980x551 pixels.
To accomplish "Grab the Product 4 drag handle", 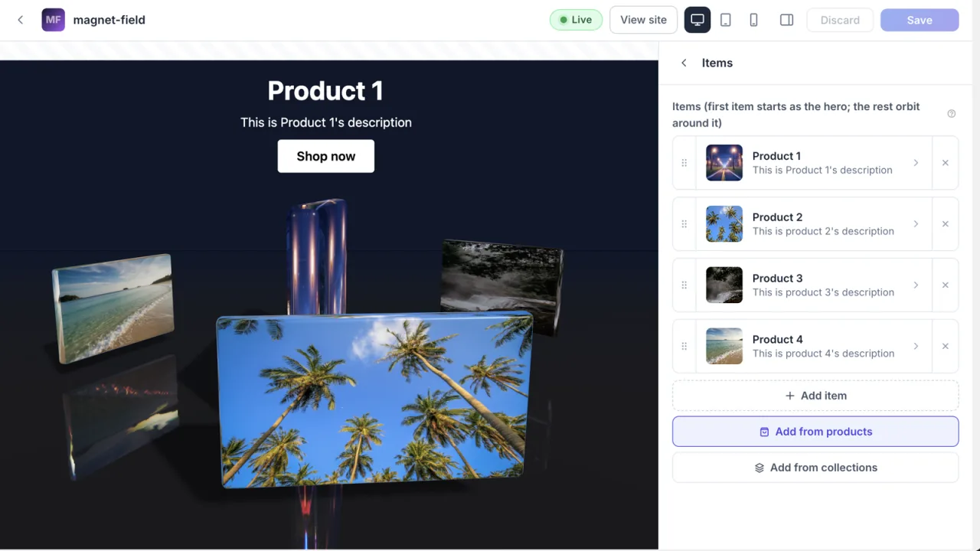I will click(x=684, y=347).
